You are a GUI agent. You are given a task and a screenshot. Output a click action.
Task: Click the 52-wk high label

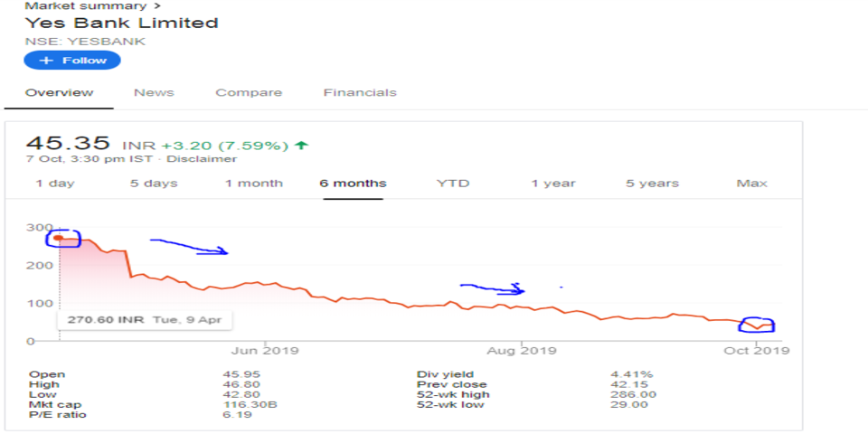click(x=453, y=395)
